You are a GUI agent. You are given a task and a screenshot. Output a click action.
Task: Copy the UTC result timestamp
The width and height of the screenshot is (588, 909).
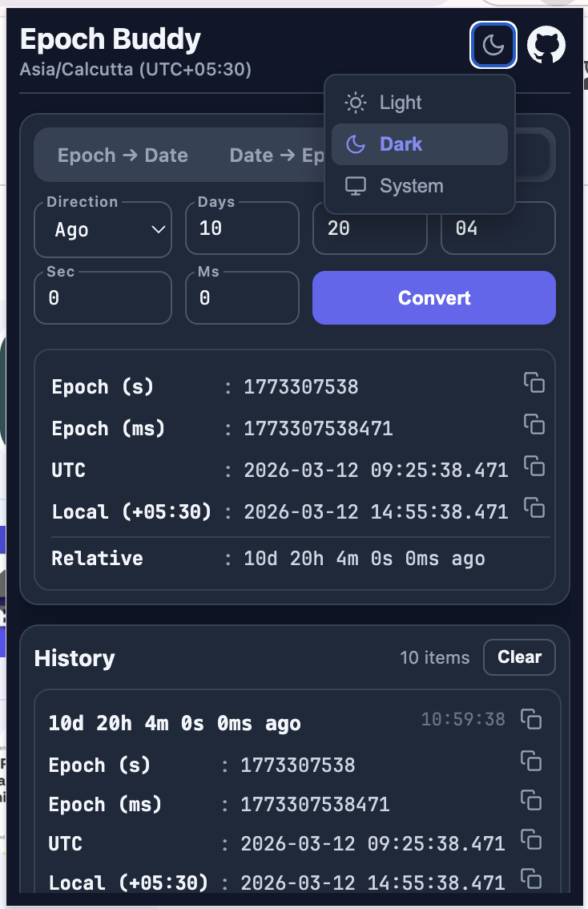535,467
